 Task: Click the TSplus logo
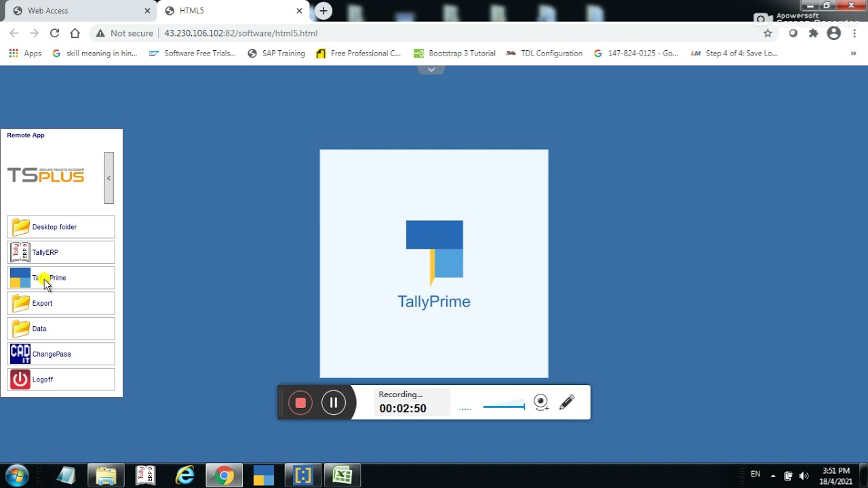tap(45, 175)
